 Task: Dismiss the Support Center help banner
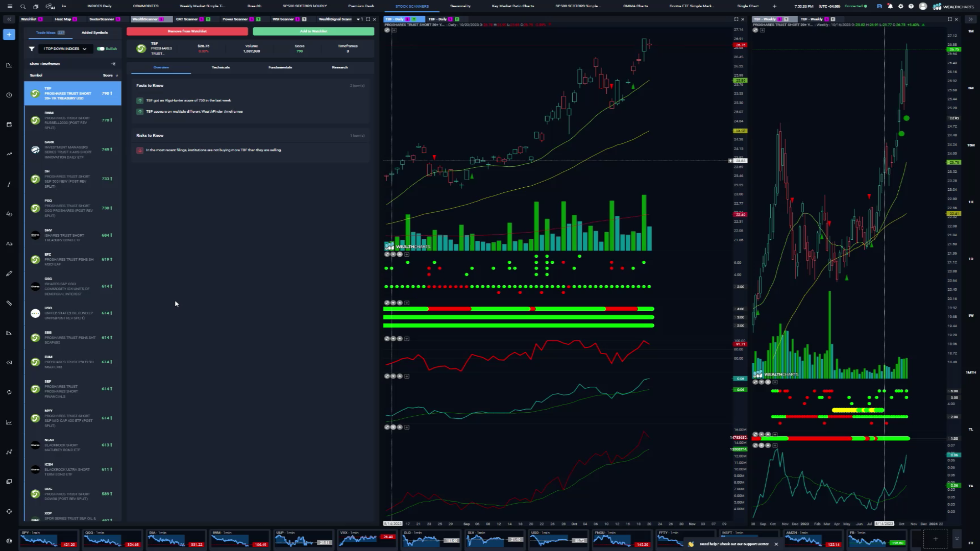click(776, 544)
